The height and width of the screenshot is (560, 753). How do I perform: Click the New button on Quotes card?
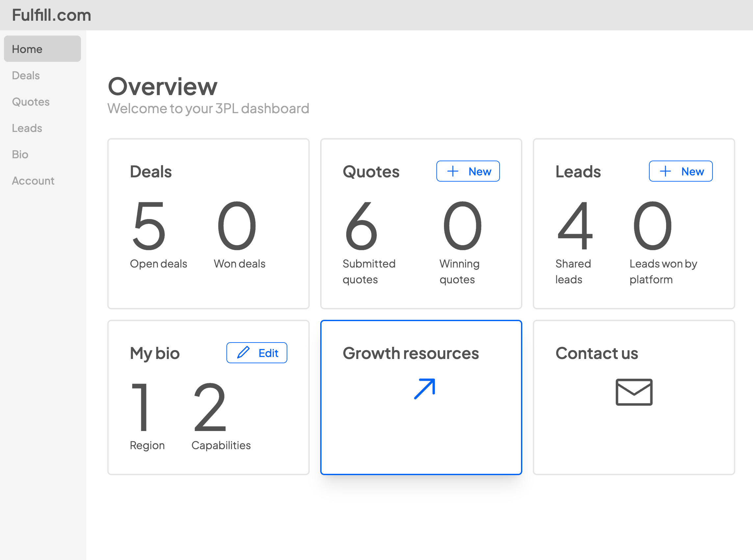coord(468,171)
